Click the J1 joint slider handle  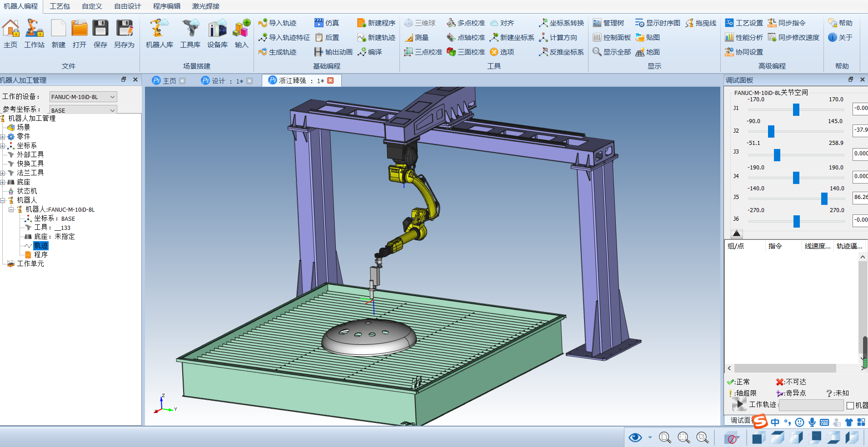click(x=796, y=109)
